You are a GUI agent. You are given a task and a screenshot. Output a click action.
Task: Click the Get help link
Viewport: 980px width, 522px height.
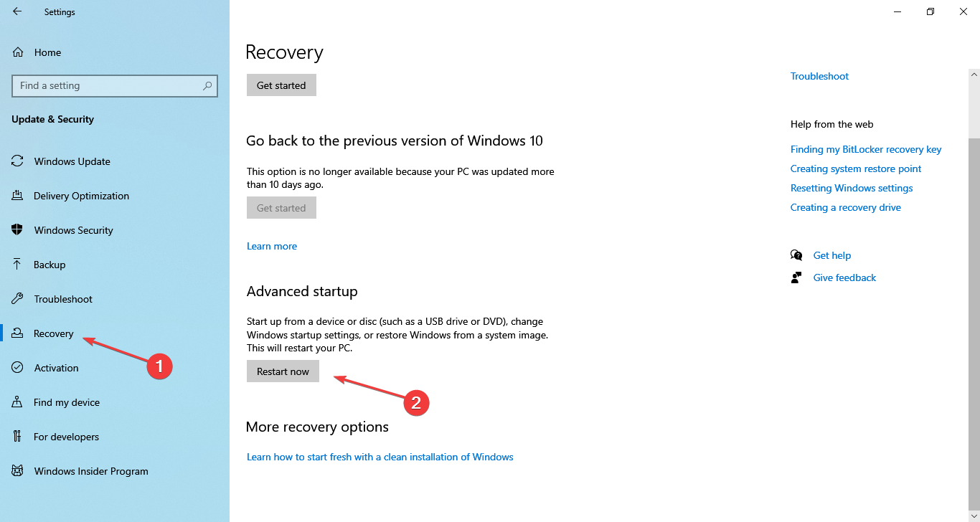pyautogui.click(x=831, y=255)
